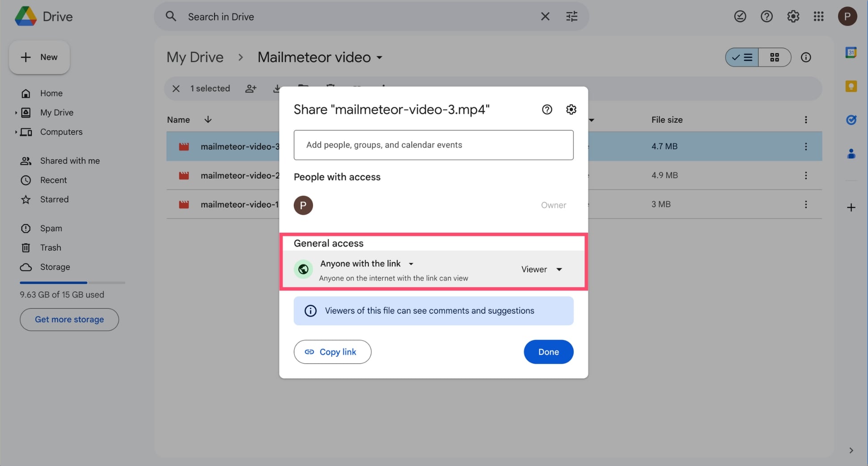Switch to list layout view

(742, 57)
